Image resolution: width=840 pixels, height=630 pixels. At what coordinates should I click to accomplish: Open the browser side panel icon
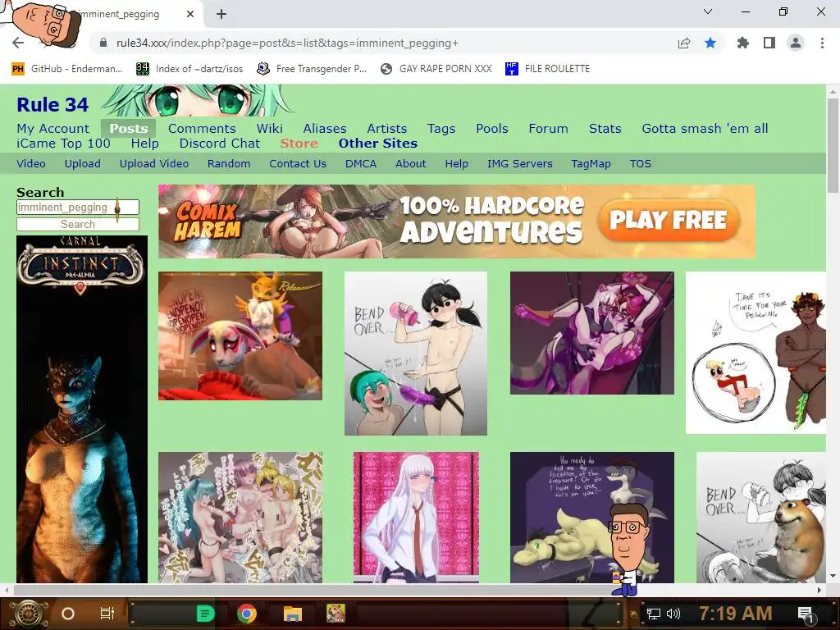(769, 43)
